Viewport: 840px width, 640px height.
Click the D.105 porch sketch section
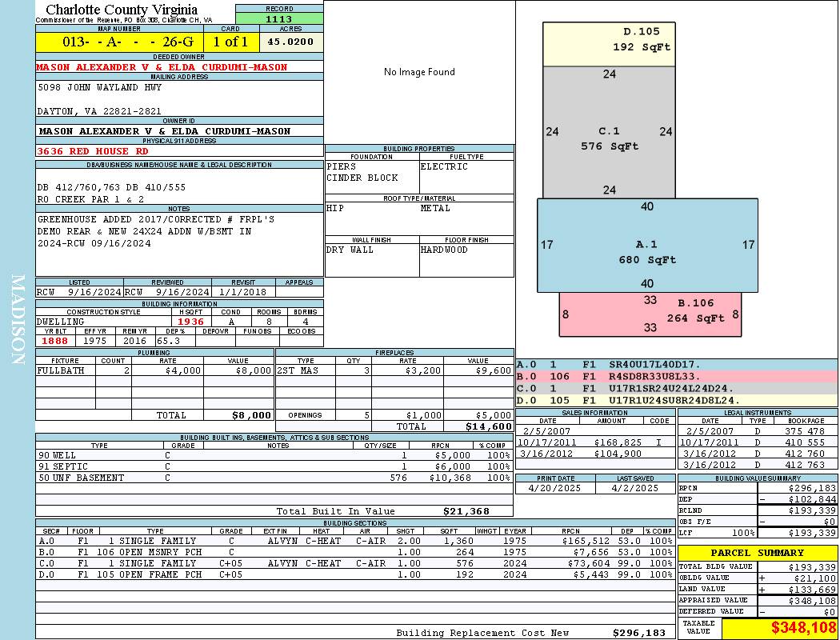tap(609, 45)
